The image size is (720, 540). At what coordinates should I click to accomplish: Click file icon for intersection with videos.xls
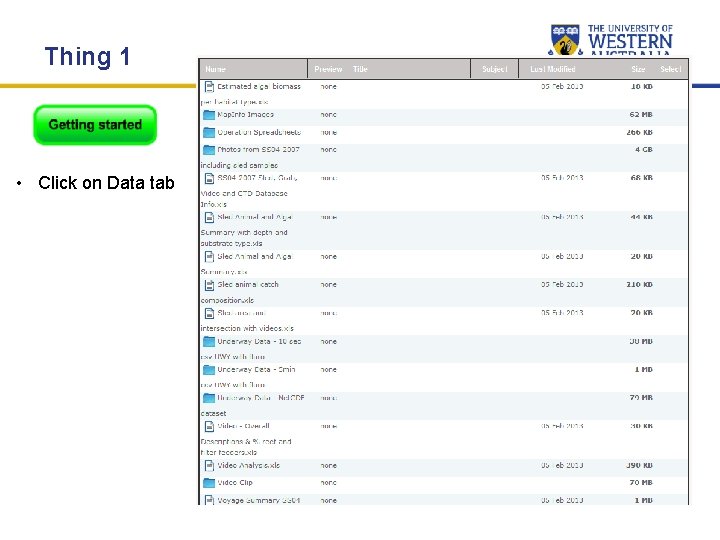click(x=209, y=313)
